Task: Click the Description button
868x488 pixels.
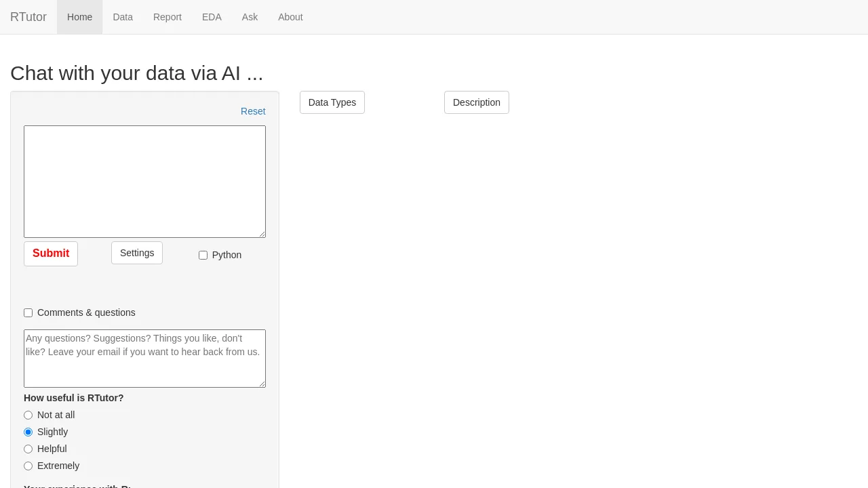Action: coord(477,102)
